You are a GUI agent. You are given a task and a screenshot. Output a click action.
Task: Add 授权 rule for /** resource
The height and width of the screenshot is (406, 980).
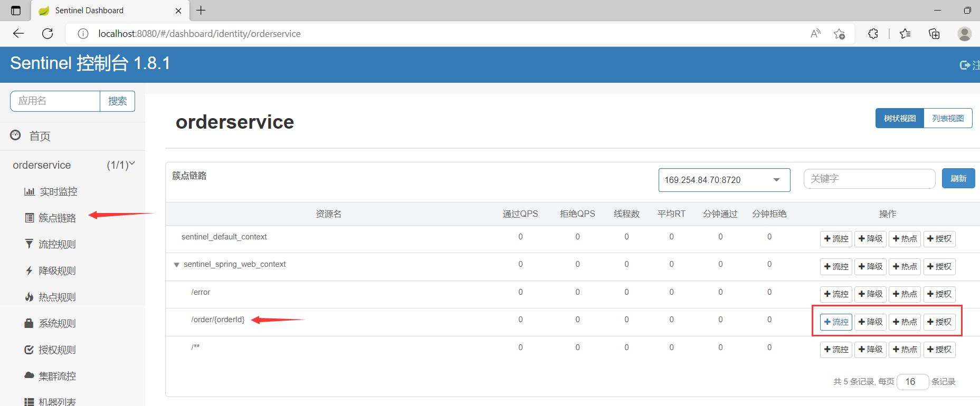(939, 350)
